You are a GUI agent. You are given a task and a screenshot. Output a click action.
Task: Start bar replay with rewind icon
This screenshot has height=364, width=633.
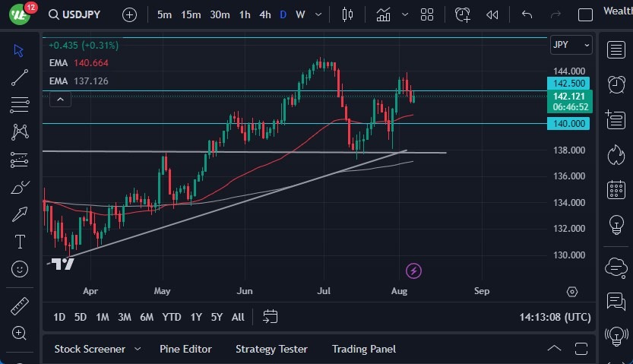coord(492,14)
